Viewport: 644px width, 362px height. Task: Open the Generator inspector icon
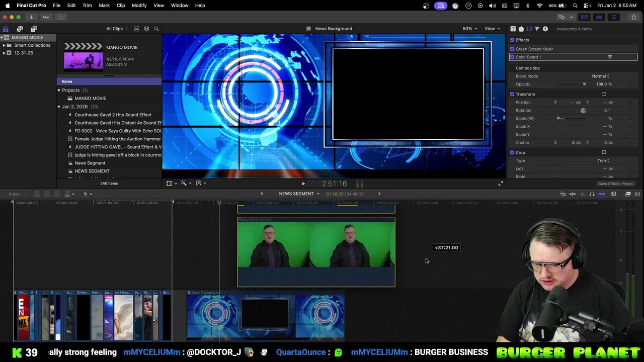(521, 29)
